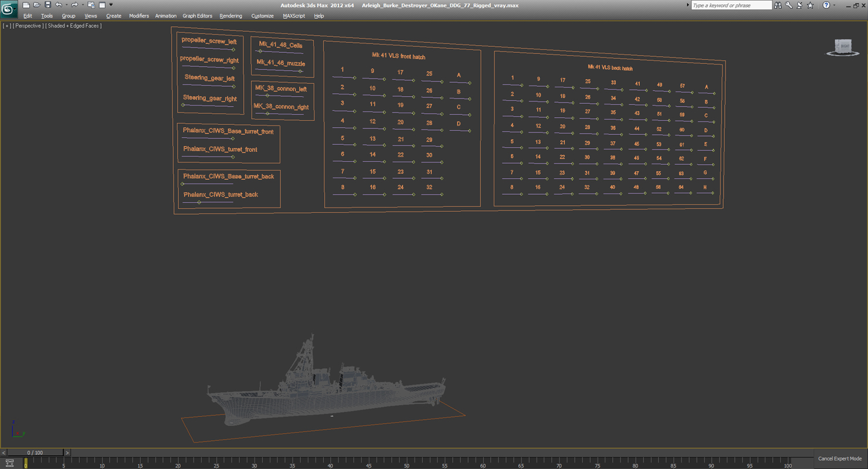Click the time slider previous frame arrow

coord(4,453)
